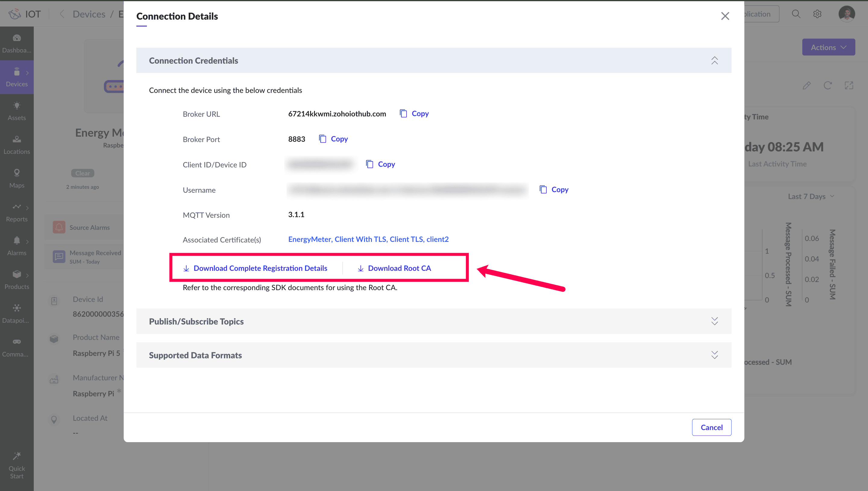Open the Actions dropdown button
This screenshot has width=868, height=491.
point(828,47)
